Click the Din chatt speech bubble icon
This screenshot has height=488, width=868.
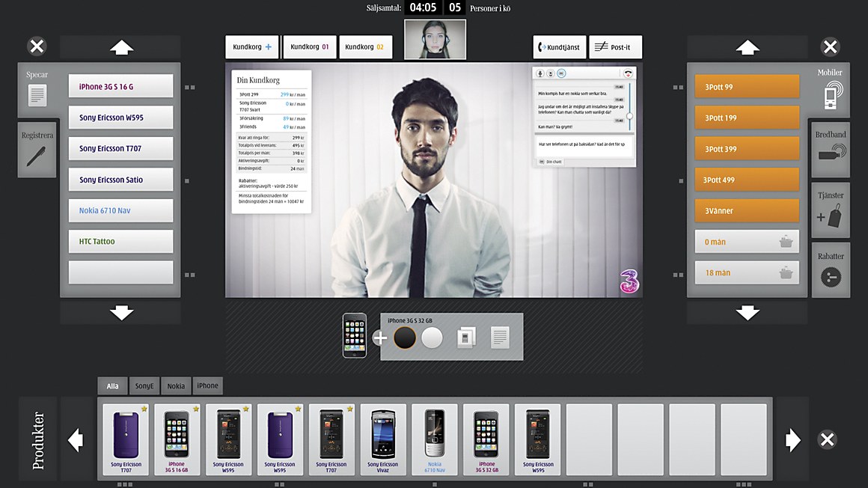tap(542, 162)
